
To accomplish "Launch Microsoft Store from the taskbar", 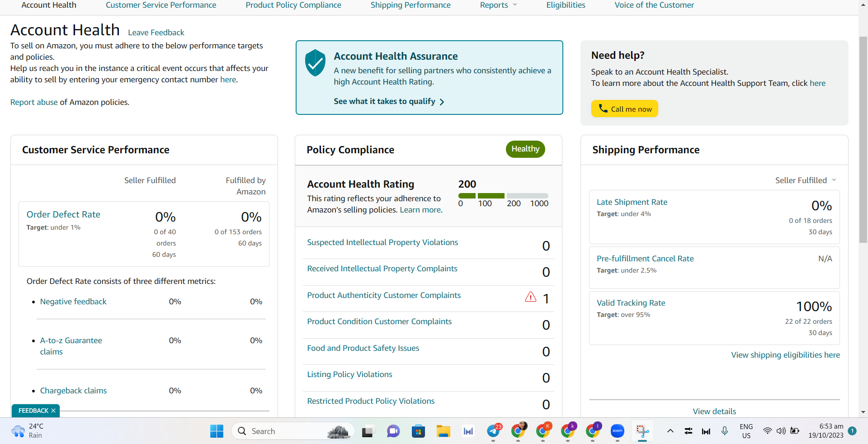I will (x=418, y=431).
